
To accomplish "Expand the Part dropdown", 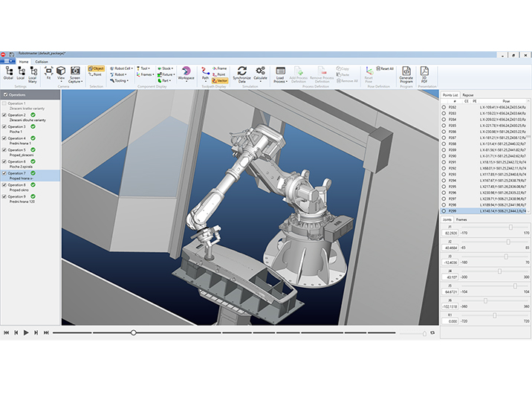I will 164,81.
